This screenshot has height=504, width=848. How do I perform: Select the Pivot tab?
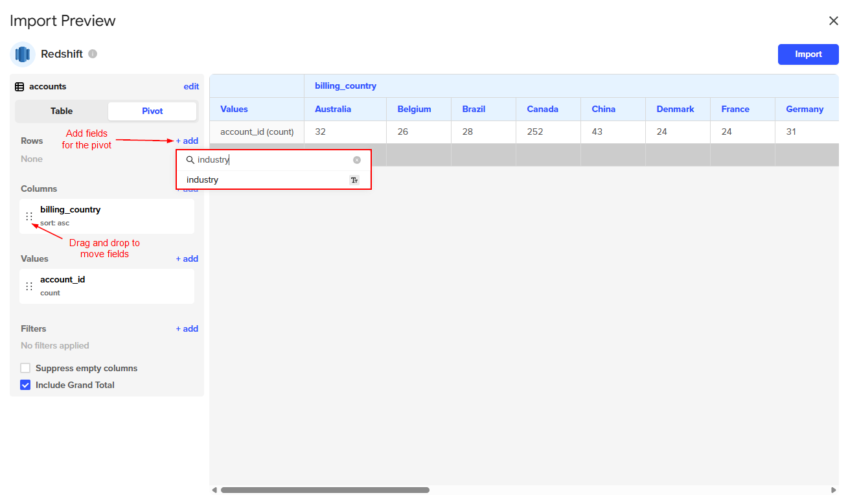[x=152, y=111]
